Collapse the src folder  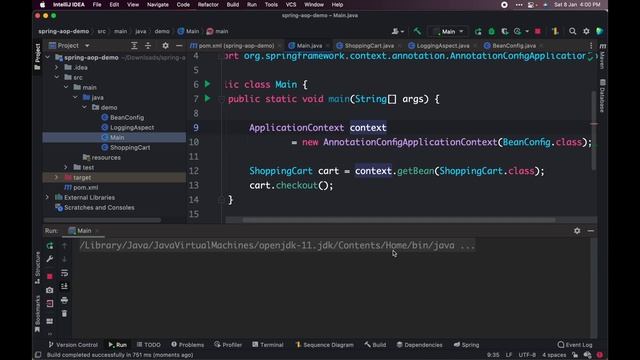coord(57,77)
